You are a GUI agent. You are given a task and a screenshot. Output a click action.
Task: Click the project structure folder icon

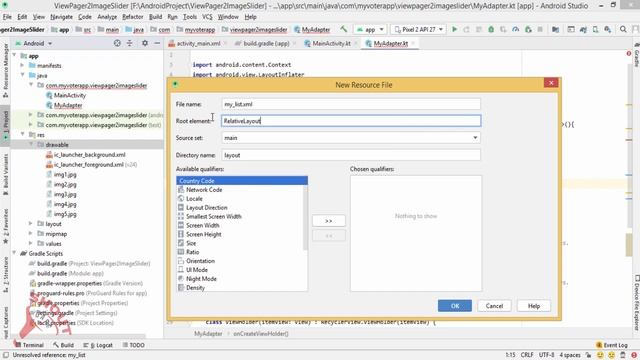click(x=555, y=29)
